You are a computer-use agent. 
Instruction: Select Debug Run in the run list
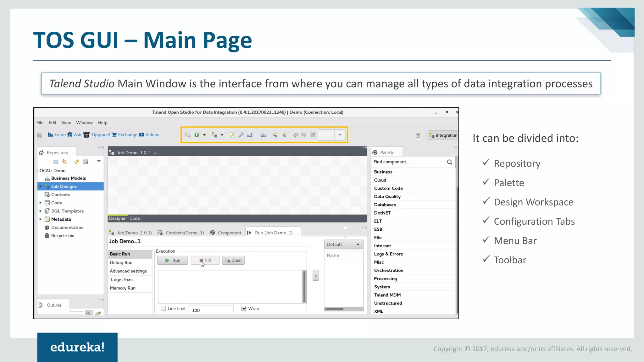[x=130, y=262]
